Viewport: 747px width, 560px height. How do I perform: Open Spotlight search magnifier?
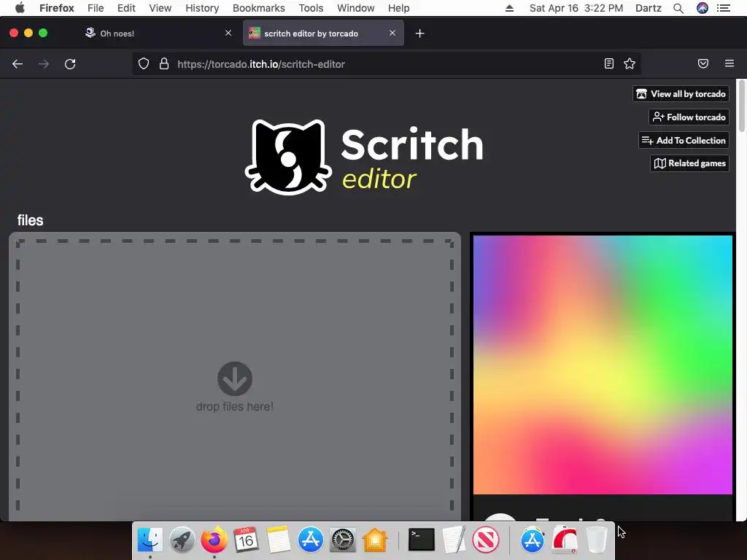coord(678,8)
